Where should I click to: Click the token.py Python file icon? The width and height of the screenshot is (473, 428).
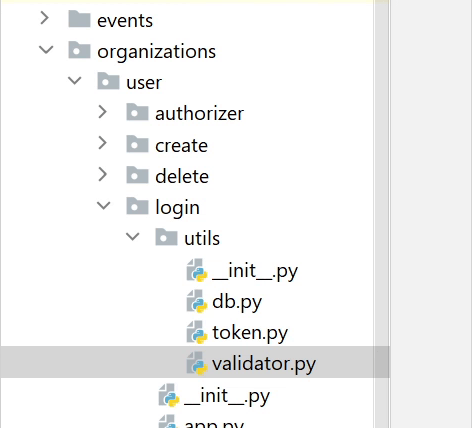point(197,332)
